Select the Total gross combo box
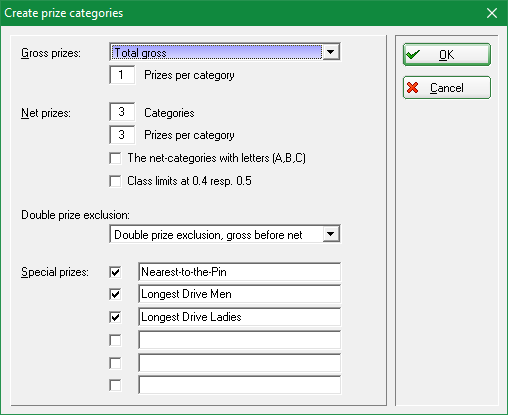This screenshot has width=508, height=415. pos(225,52)
